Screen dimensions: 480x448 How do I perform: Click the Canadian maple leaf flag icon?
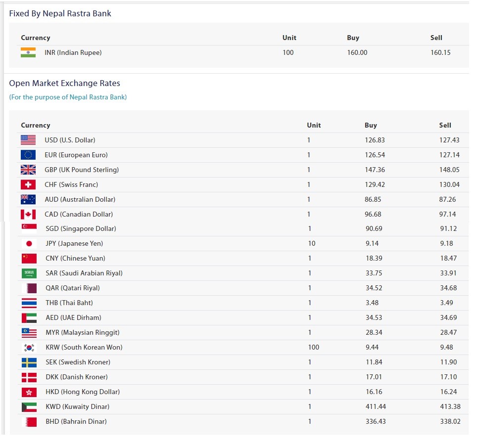point(28,214)
